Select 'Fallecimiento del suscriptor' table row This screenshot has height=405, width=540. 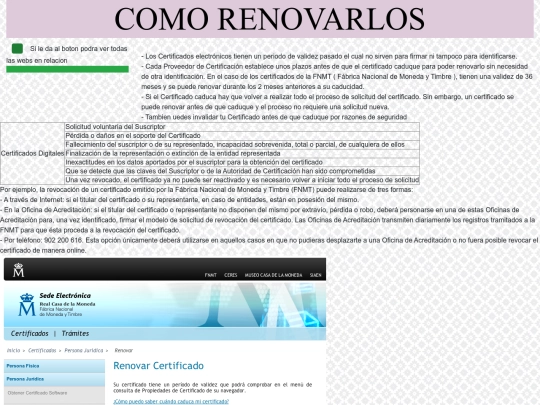coord(242,145)
